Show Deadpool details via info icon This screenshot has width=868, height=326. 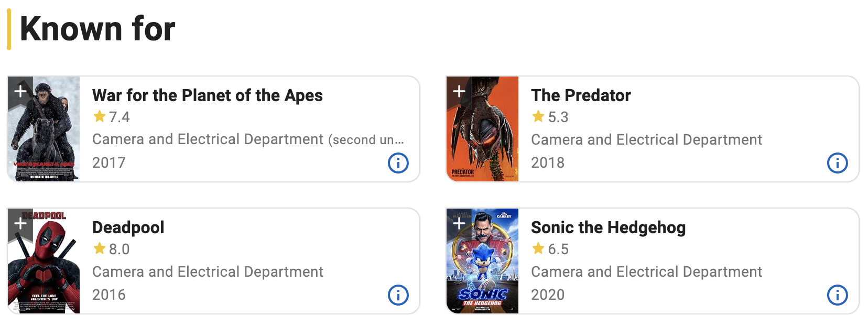click(x=398, y=295)
